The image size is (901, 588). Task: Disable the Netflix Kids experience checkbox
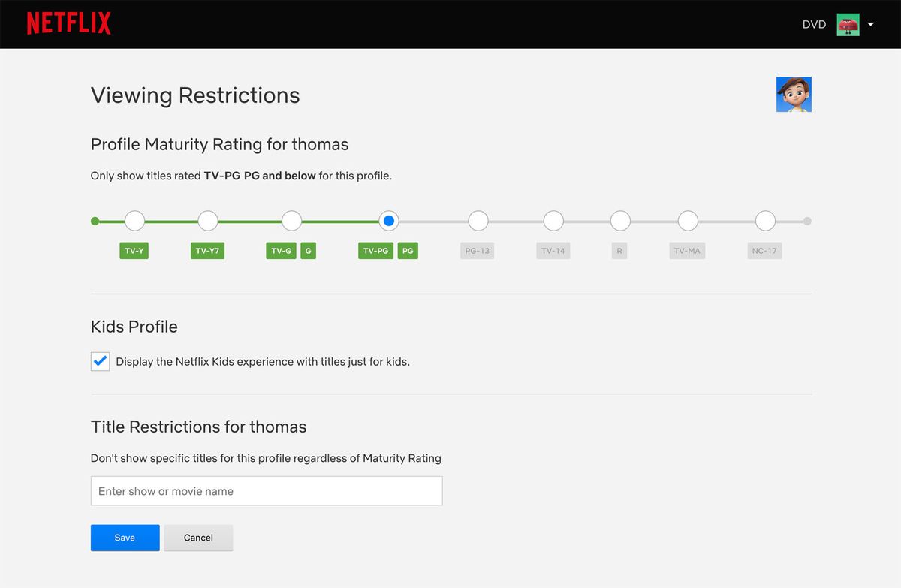point(101,361)
